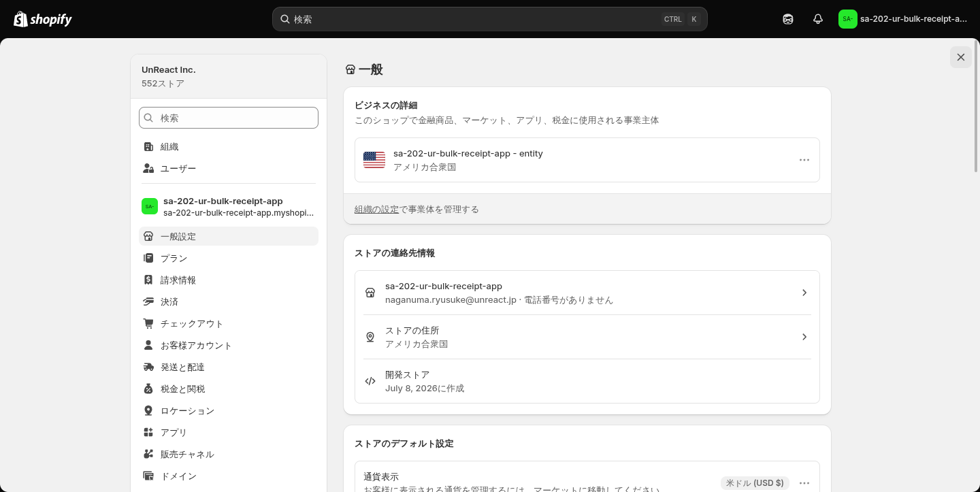The image size is (980, 492).
Task: Focus the top search bar
Action: click(490, 19)
